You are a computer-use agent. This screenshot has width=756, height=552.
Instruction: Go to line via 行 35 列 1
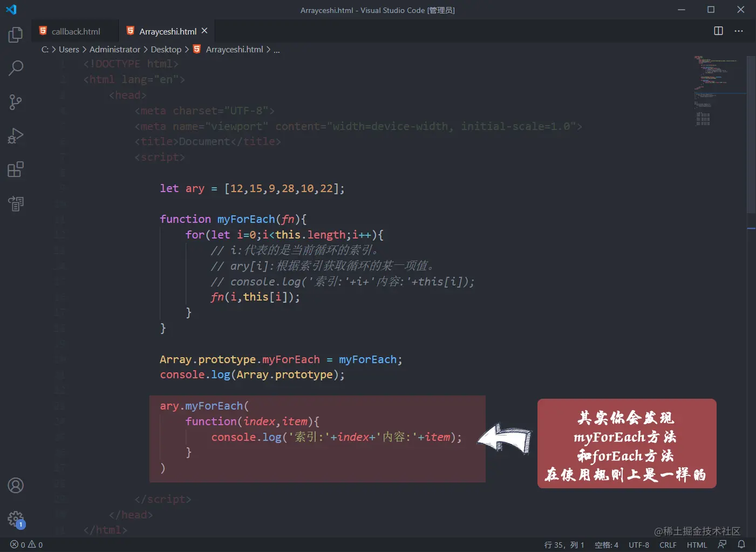(564, 544)
